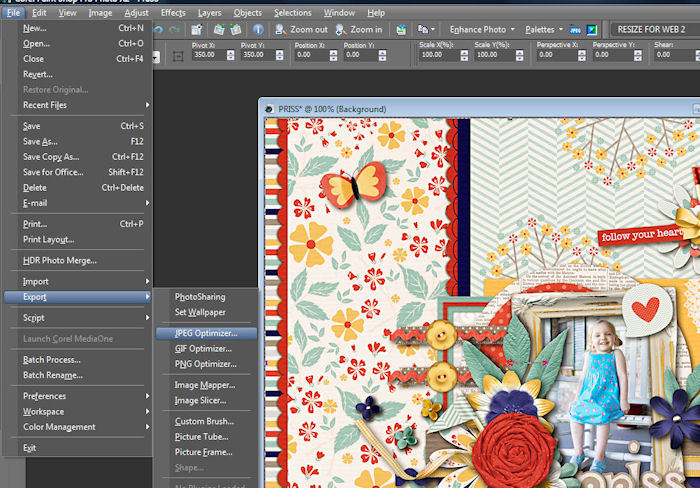Screen dimensions: 700x488
Task: Expand the E-mail submenu
Action: click(78, 203)
